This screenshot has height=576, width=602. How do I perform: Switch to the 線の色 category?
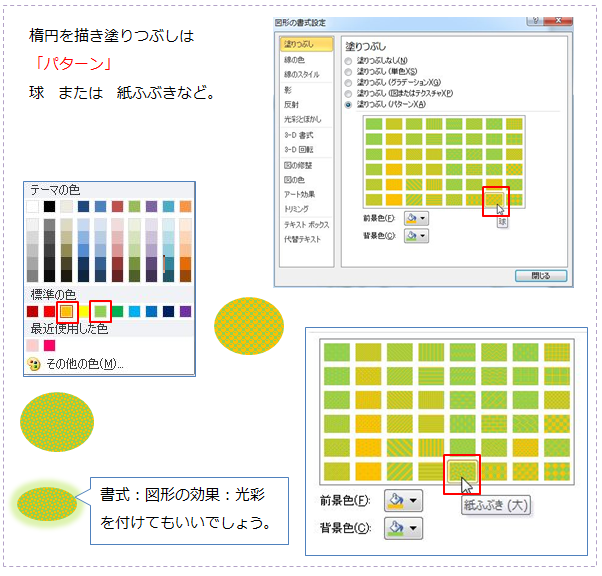tap(294, 60)
